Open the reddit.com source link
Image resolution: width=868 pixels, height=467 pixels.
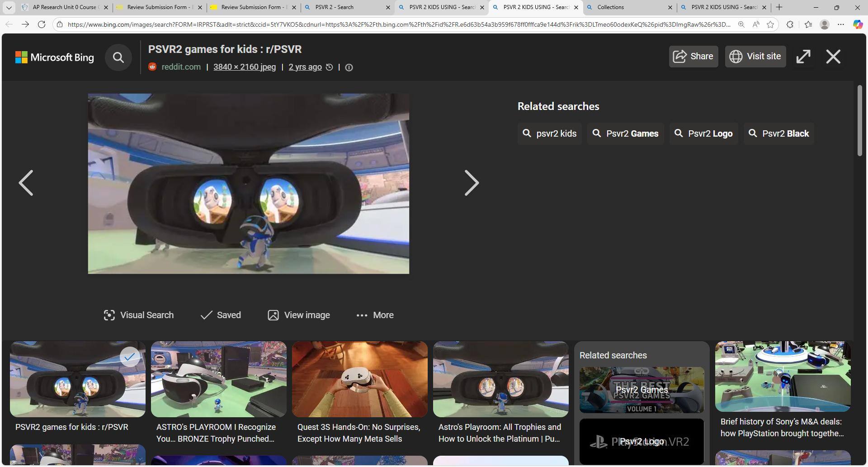pos(181,67)
